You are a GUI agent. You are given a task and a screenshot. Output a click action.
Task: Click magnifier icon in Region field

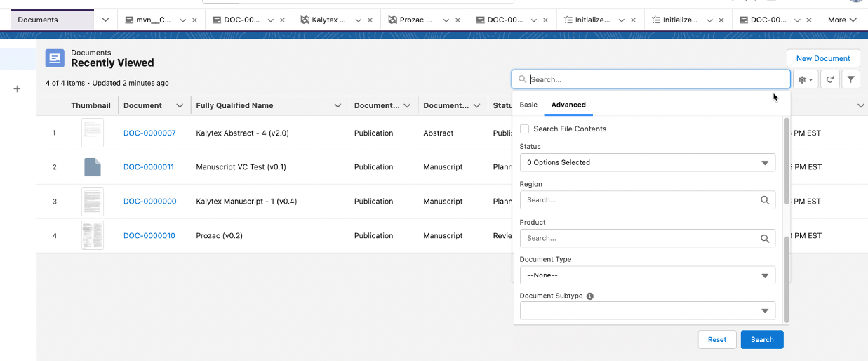click(x=765, y=200)
